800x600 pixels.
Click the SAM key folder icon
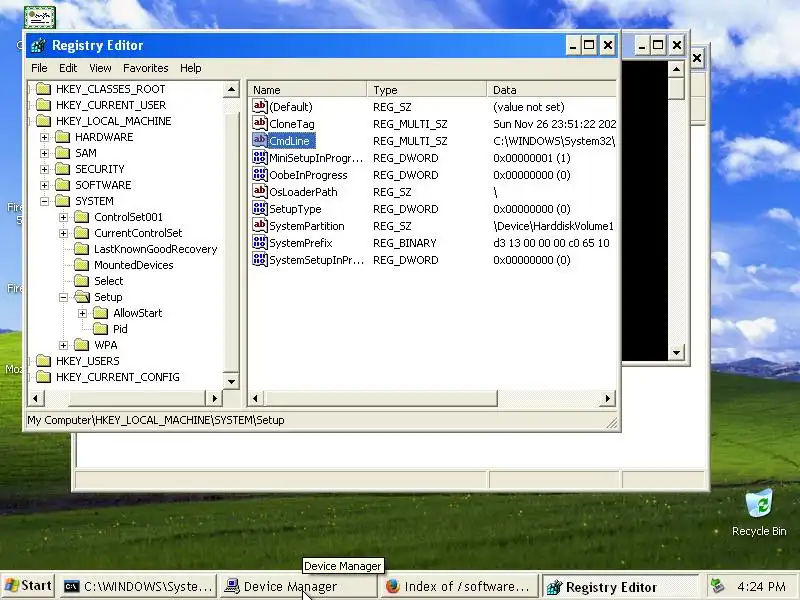click(x=63, y=153)
